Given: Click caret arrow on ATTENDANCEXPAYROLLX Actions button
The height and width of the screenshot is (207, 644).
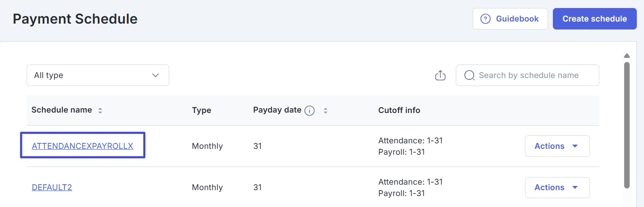Looking at the screenshot, I should (x=575, y=146).
